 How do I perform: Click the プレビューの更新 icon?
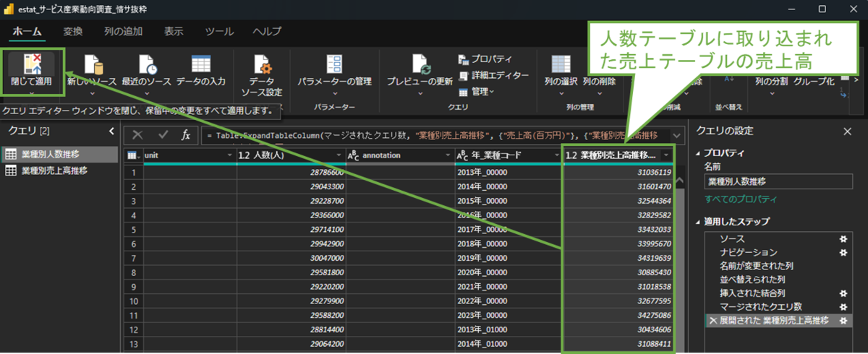tap(420, 64)
